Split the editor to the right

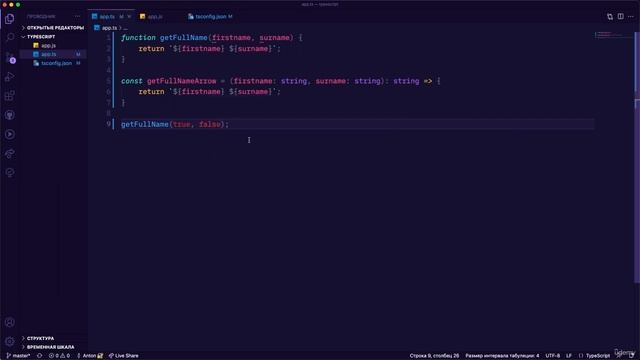tap(620, 16)
